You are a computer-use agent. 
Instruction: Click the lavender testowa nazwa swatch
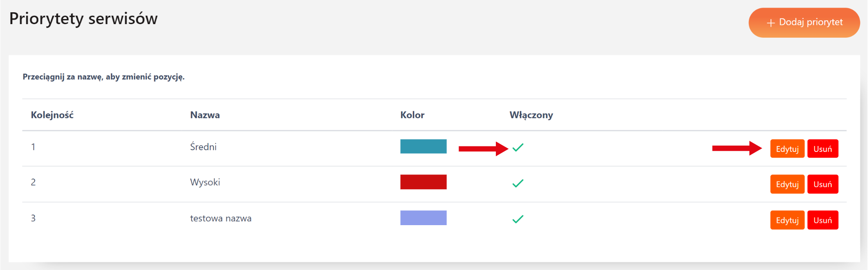[x=423, y=218]
